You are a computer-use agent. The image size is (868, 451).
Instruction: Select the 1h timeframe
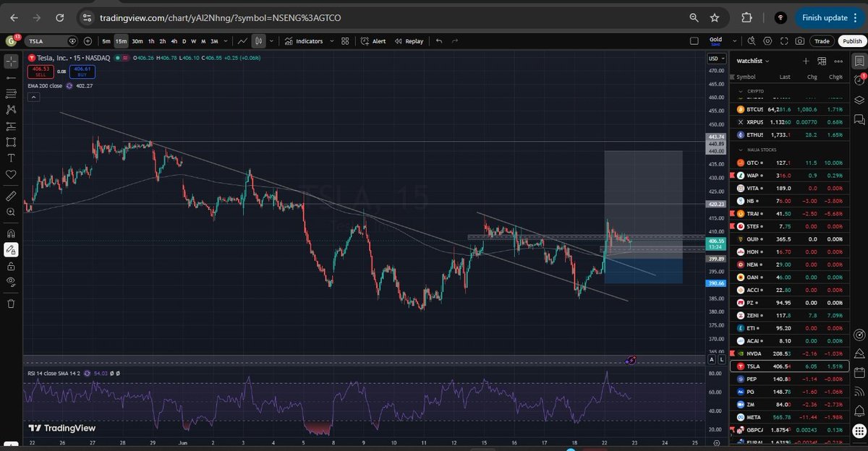[151, 41]
